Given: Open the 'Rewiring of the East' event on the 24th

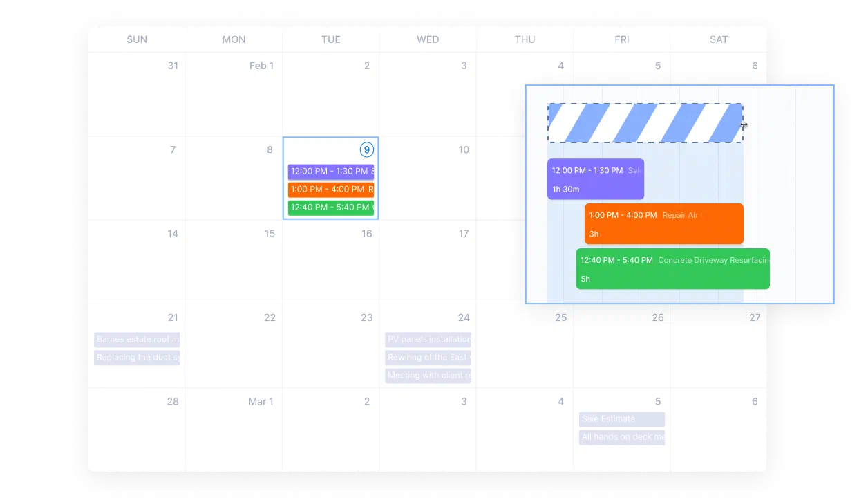Looking at the screenshot, I should click(x=428, y=358).
